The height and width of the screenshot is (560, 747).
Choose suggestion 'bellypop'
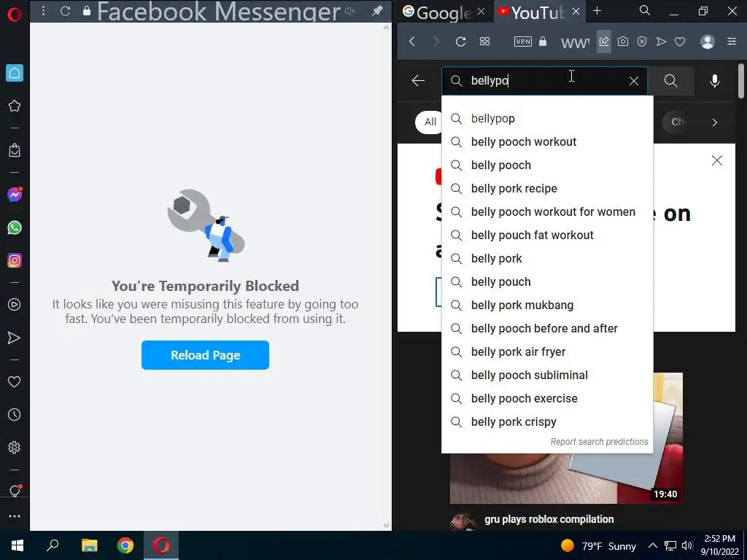click(547, 118)
